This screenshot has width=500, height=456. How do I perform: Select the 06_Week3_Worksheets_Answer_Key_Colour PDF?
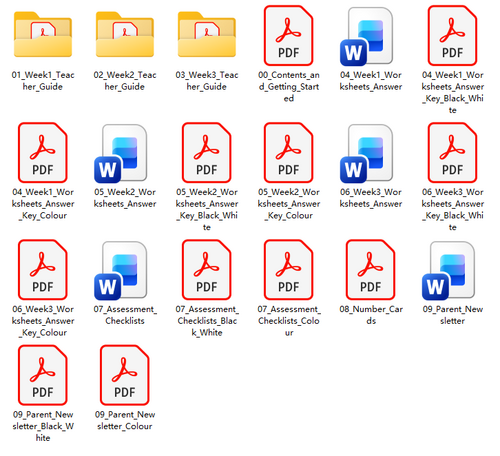pyautogui.click(x=43, y=270)
